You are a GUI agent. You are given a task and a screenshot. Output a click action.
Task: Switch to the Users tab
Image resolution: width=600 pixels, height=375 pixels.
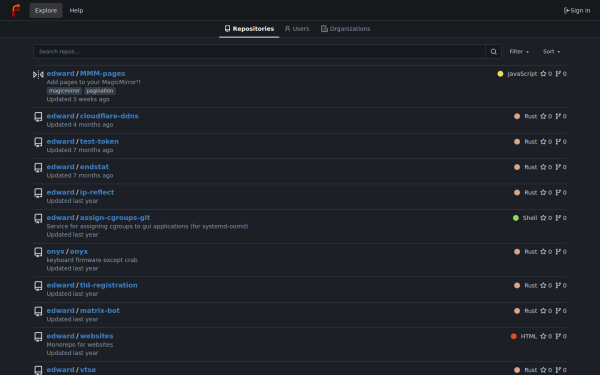click(x=297, y=29)
